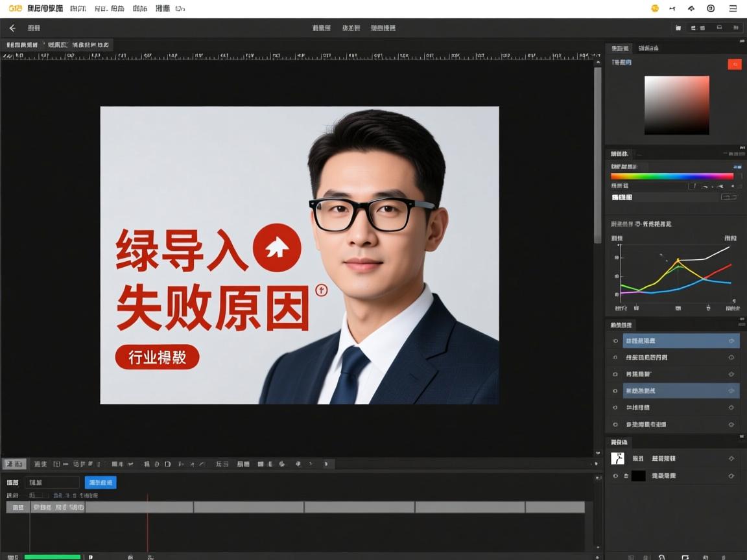This screenshot has height=560, width=747.
Task: Click the input field beside the blue button
Action: point(52,482)
